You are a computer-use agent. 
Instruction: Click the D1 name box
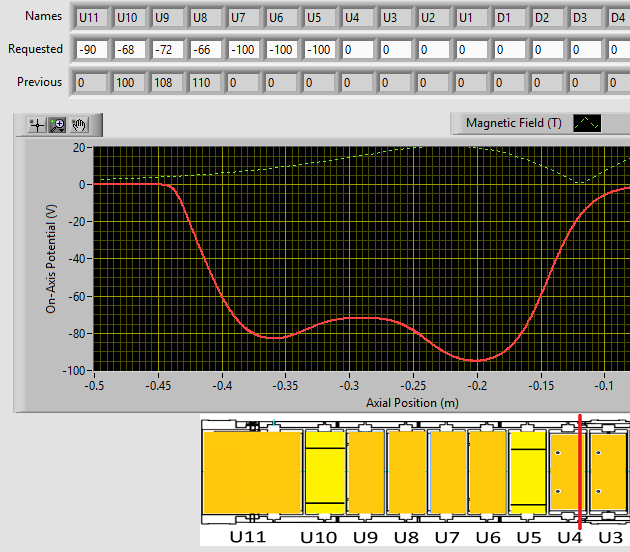(508, 17)
